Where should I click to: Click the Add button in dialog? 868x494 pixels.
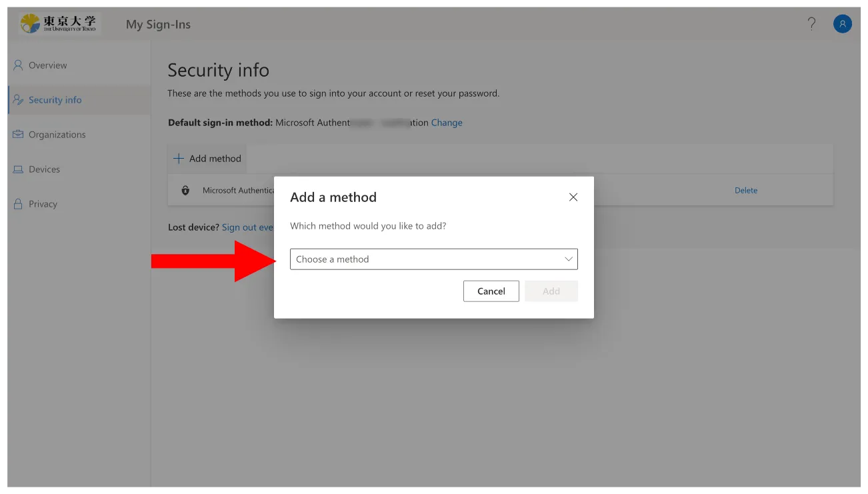coord(551,291)
